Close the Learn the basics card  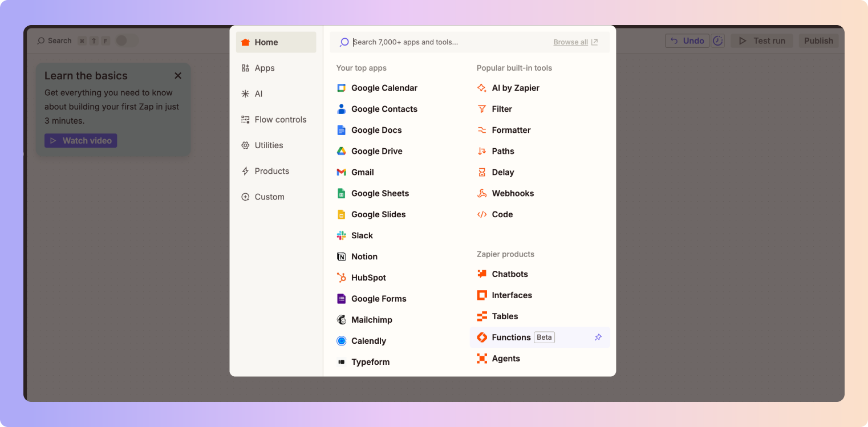click(x=178, y=76)
